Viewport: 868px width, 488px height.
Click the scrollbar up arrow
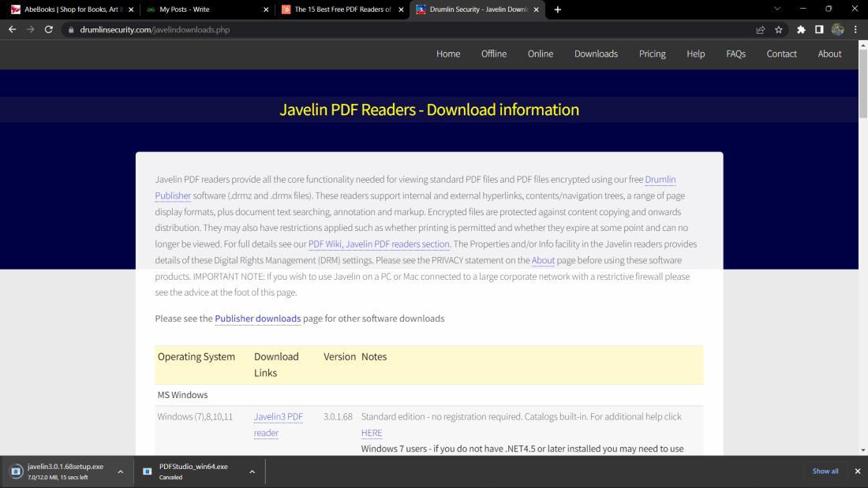coord(863,44)
